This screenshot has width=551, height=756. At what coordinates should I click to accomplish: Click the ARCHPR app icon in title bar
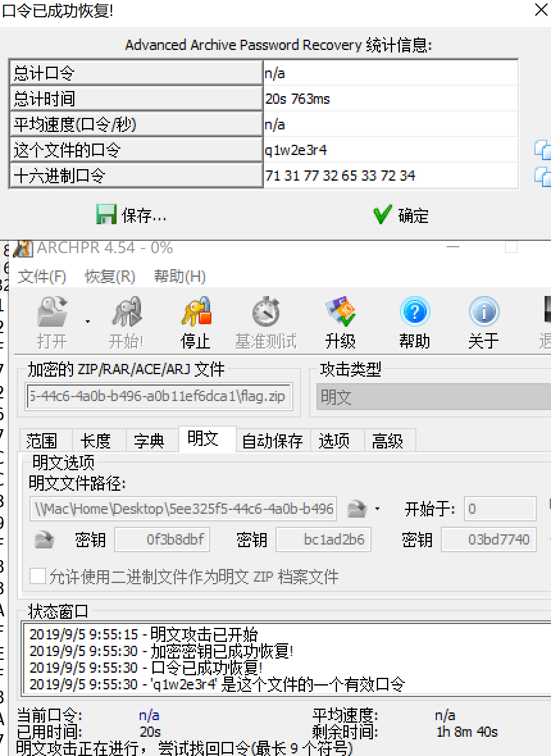click(22, 249)
